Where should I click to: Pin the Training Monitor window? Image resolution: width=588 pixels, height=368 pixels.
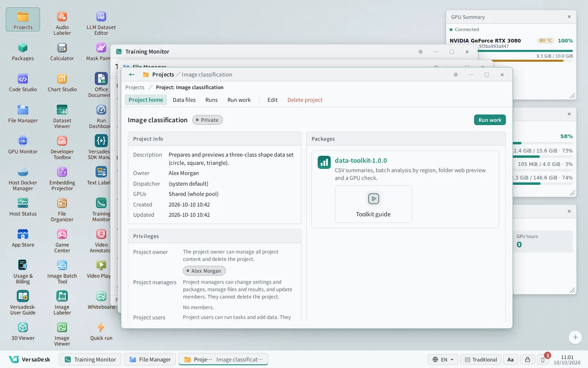click(421, 52)
